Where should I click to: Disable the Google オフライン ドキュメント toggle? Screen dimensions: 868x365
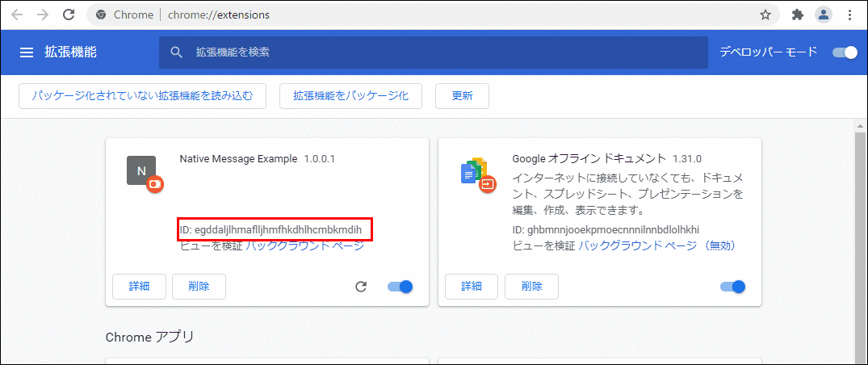[733, 287]
